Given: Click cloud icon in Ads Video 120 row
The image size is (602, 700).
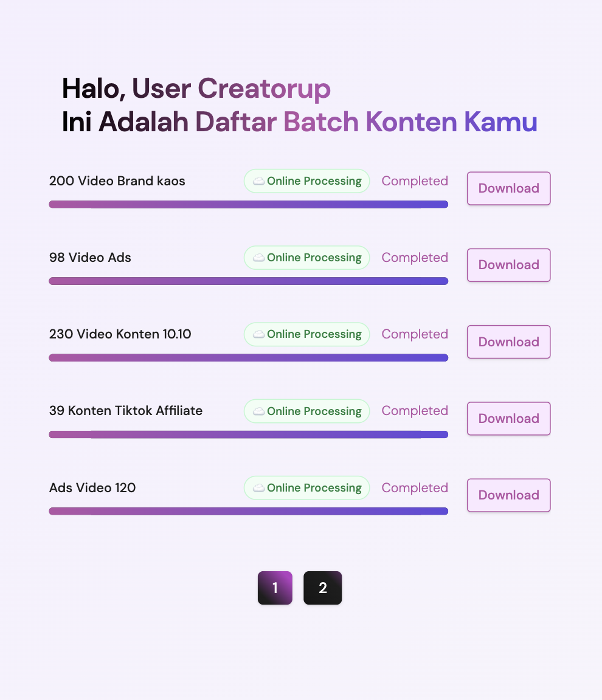Looking at the screenshot, I should coord(258,488).
